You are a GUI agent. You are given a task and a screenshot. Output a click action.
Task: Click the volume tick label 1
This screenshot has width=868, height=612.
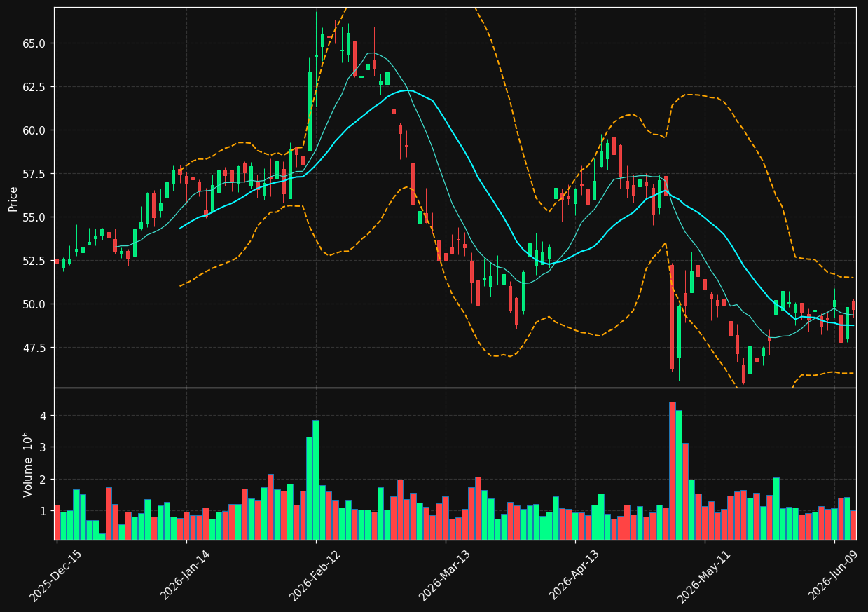43,511
